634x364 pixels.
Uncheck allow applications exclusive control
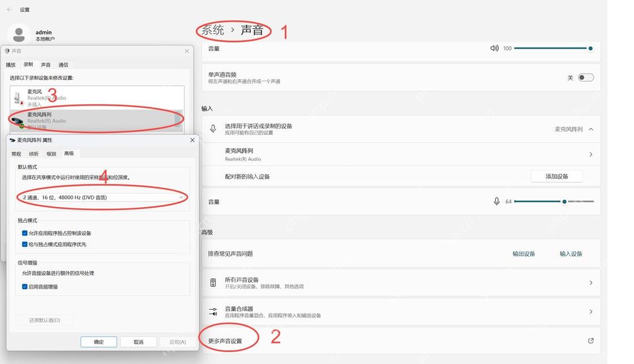pyautogui.click(x=25, y=233)
